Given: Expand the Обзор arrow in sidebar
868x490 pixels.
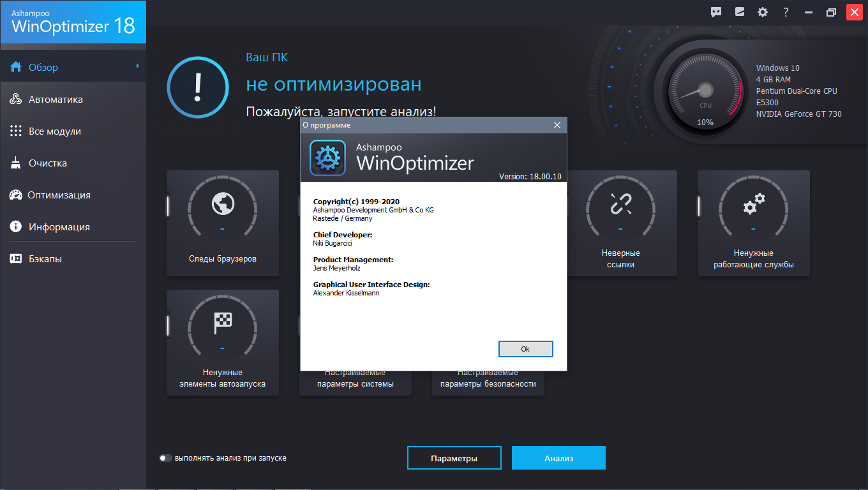Looking at the screenshot, I should tap(137, 66).
